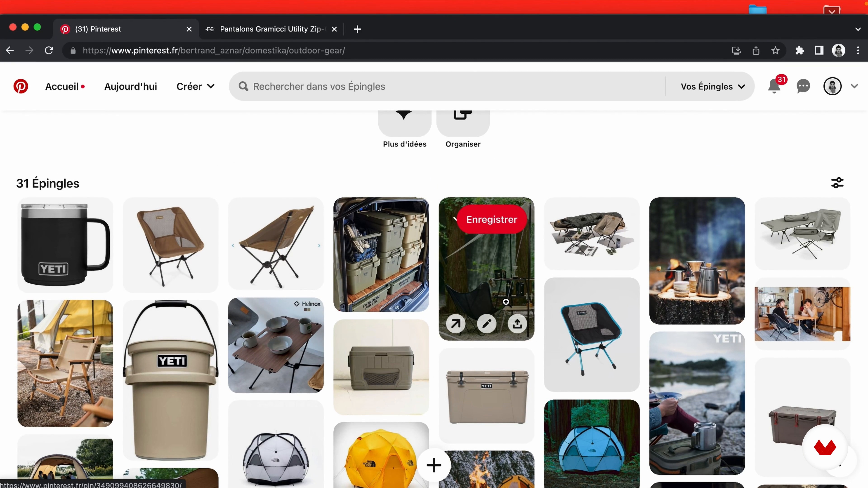The height and width of the screenshot is (488, 868).
Task: Open the sleeping bag and chairs set pin
Action: 591,233
